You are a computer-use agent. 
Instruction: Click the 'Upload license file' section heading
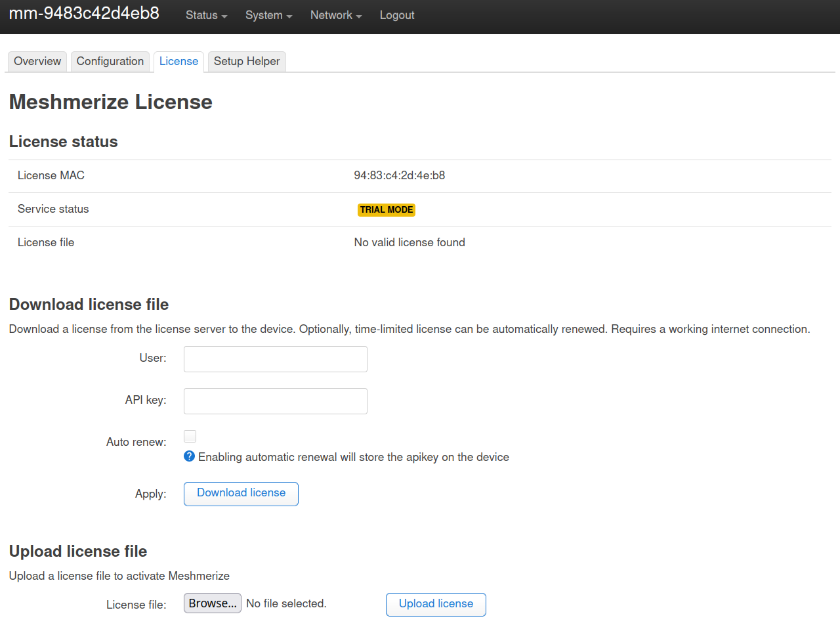point(78,552)
